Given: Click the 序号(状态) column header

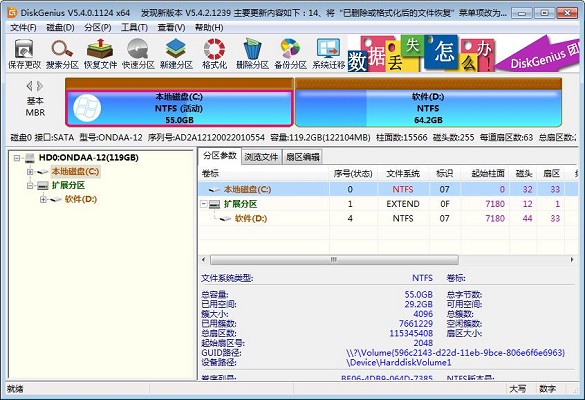Looking at the screenshot, I should click(353, 174).
